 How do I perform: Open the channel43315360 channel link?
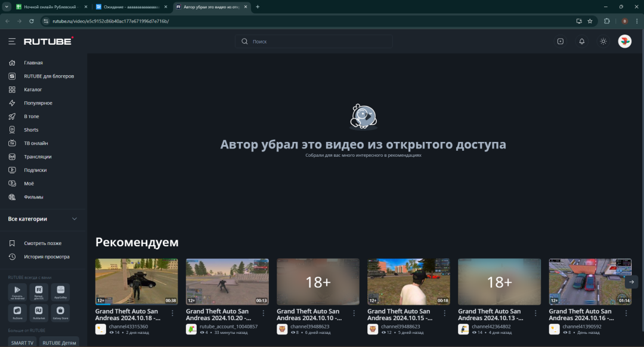click(129, 327)
